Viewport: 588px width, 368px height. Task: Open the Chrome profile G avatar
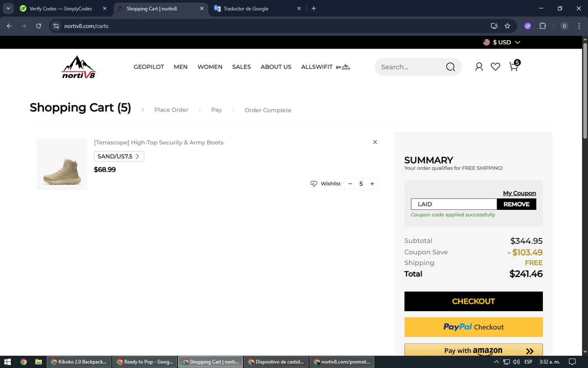(x=564, y=26)
